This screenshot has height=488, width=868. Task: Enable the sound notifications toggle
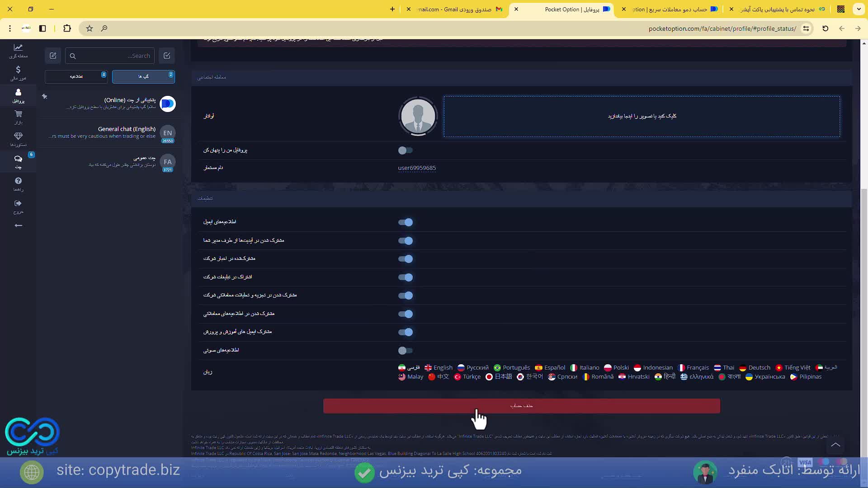point(405,351)
